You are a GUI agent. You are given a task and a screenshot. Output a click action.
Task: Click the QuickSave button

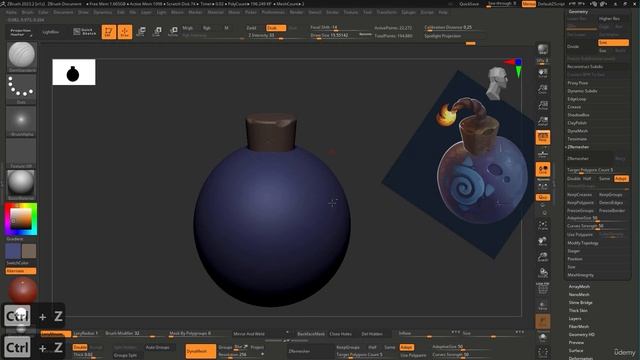point(469,4)
